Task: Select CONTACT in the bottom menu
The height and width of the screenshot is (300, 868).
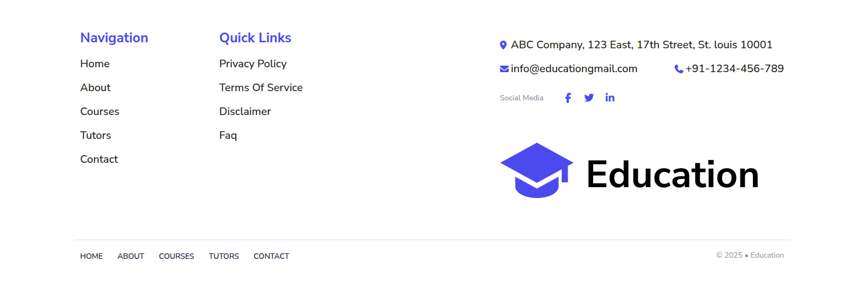Action: (271, 256)
